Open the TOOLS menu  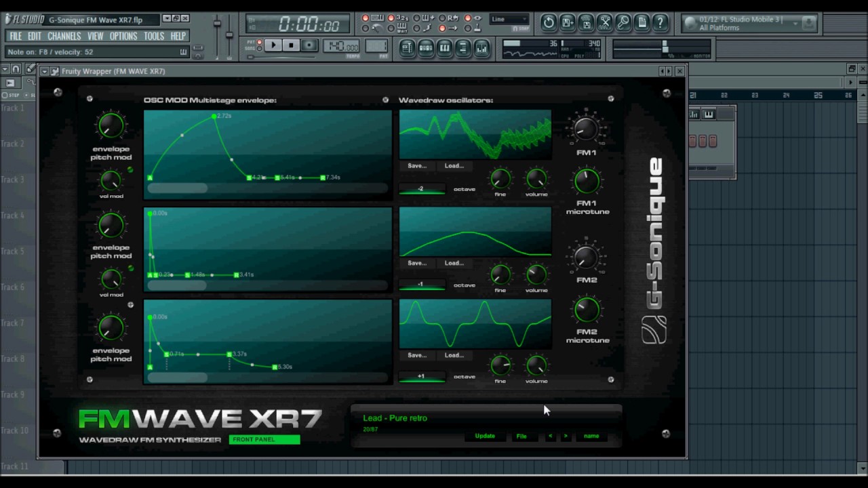point(154,36)
